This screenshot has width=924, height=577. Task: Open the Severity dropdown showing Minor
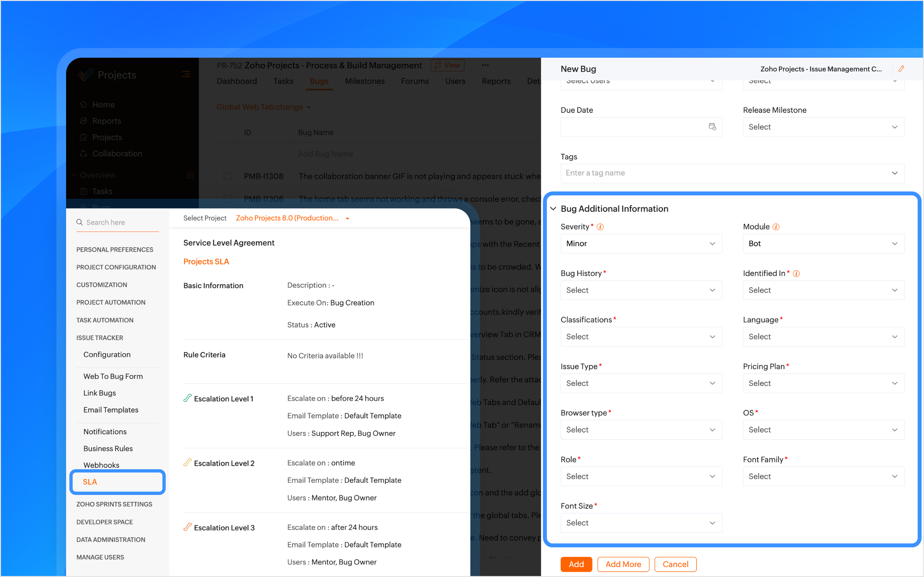click(641, 244)
